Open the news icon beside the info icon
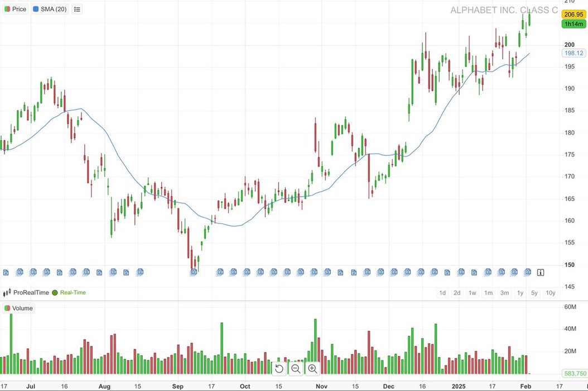 [527, 273]
